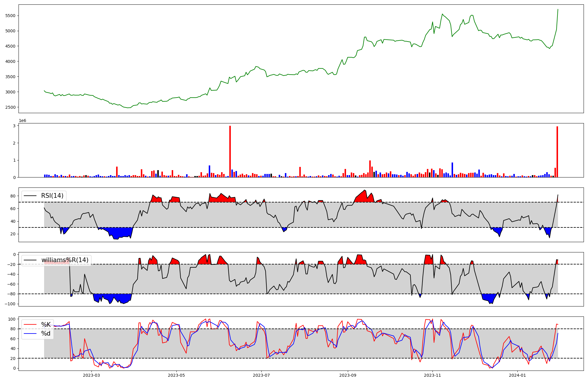
Task: Click the 2024-01 x-axis date label
Action: [x=517, y=375]
